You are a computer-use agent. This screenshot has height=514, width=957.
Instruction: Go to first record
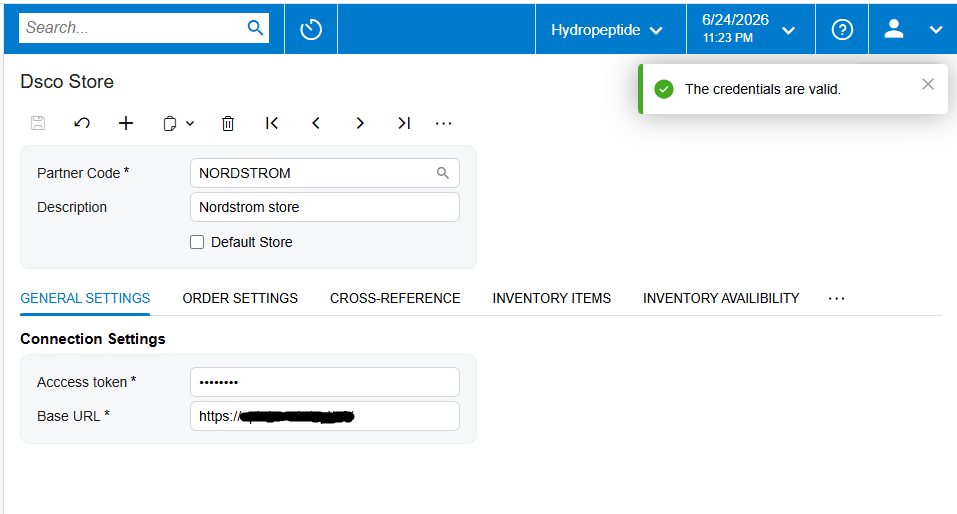point(272,123)
